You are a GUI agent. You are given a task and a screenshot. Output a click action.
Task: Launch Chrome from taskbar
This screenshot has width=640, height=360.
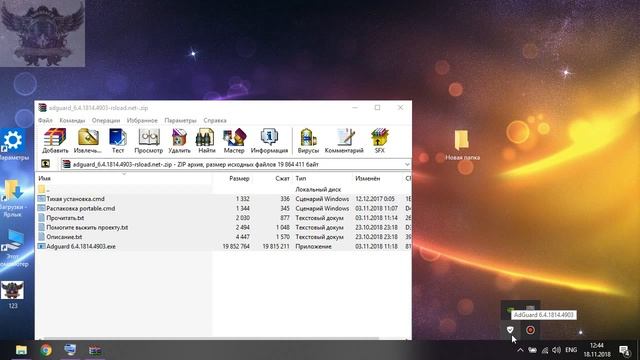tap(46, 350)
